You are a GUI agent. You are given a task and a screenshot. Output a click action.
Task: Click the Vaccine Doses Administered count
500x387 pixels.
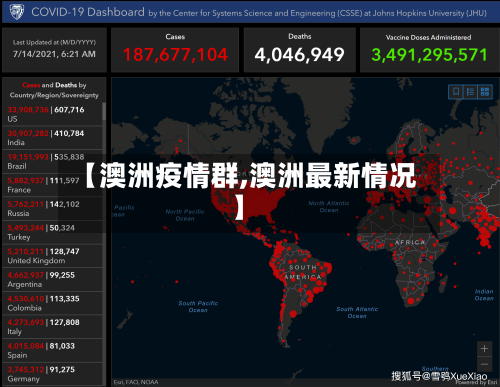(x=429, y=55)
